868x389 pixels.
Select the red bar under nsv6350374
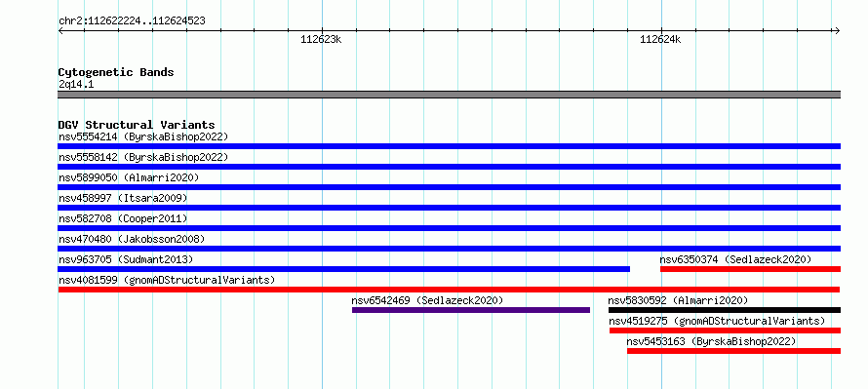[750, 269]
